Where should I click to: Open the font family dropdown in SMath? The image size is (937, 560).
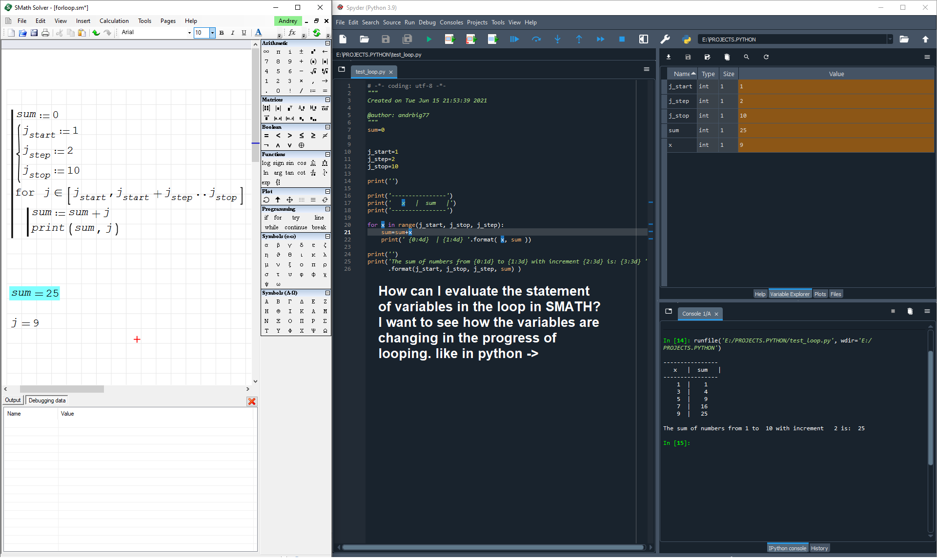point(189,32)
